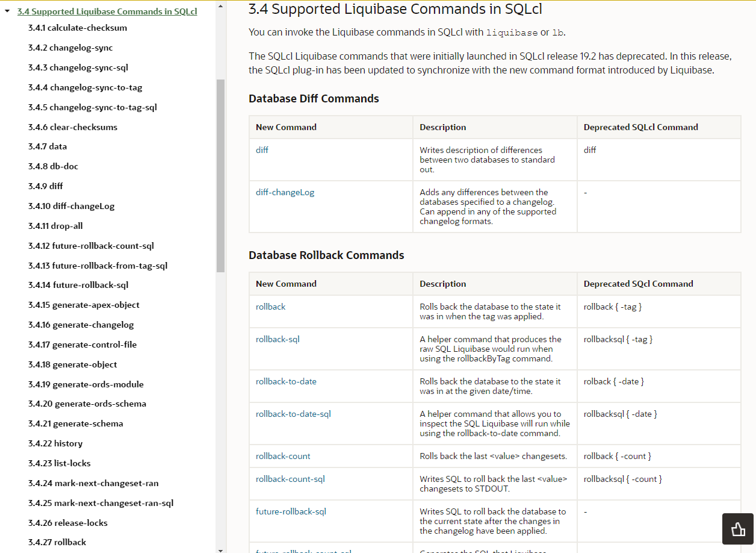Open 3.4.27 rollback in sidebar
The width and height of the screenshot is (756, 553).
(x=57, y=542)
